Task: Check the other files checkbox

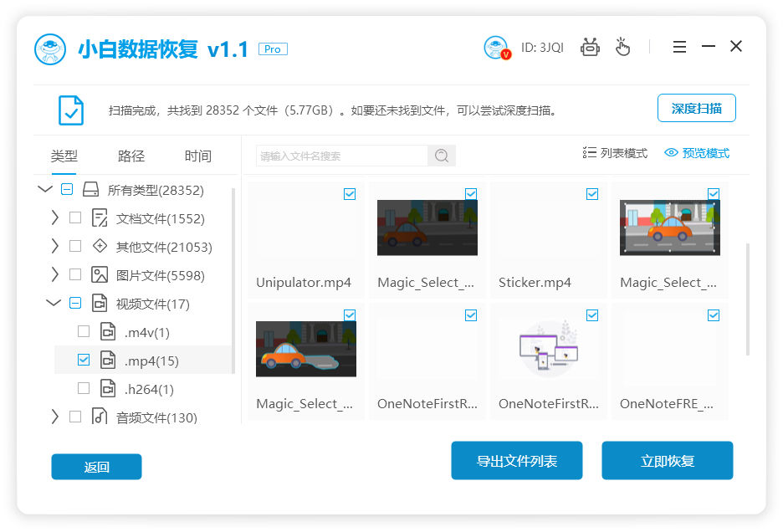Action: 75,246
